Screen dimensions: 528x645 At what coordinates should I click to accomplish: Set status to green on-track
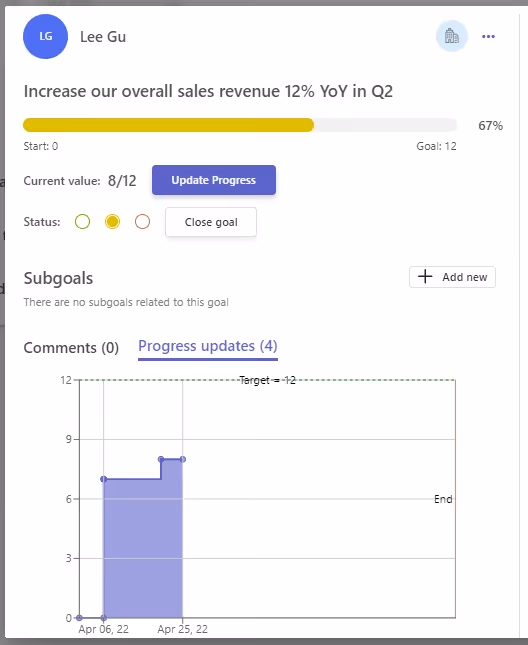point(83,222)
